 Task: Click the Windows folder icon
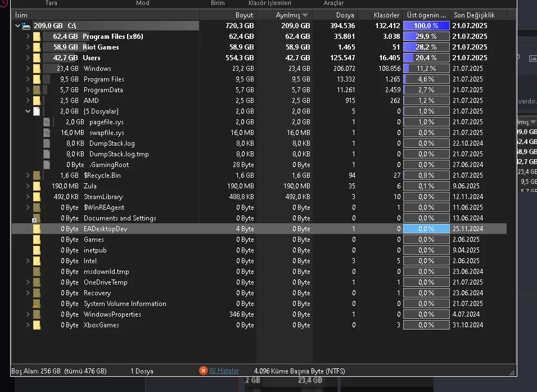tap(37, 69)
